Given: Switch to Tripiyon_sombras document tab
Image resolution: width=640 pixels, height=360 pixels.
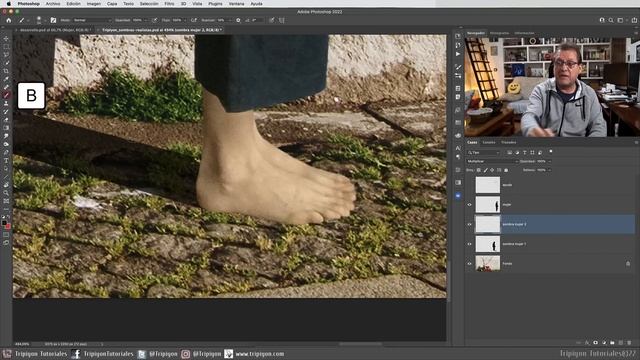Looking at the screenshot, I should point(162,30).
